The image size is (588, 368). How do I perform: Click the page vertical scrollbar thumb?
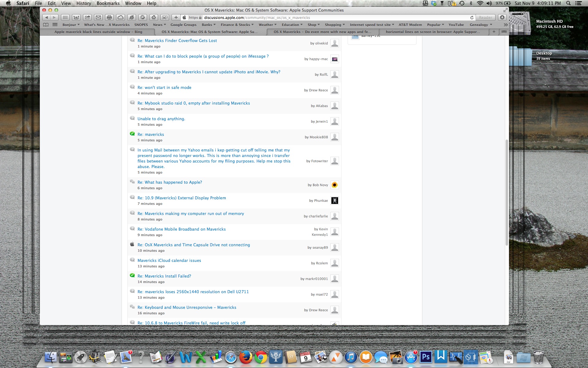(x=507, y=193)
